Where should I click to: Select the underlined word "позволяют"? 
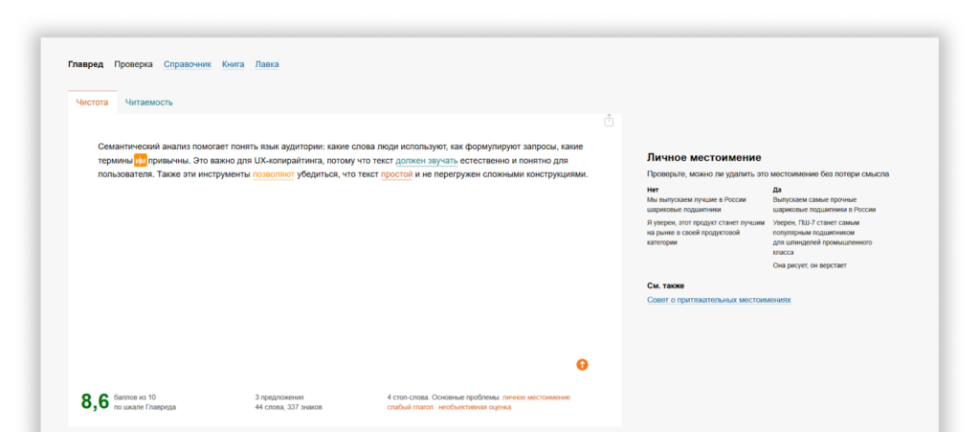point(273,175)
